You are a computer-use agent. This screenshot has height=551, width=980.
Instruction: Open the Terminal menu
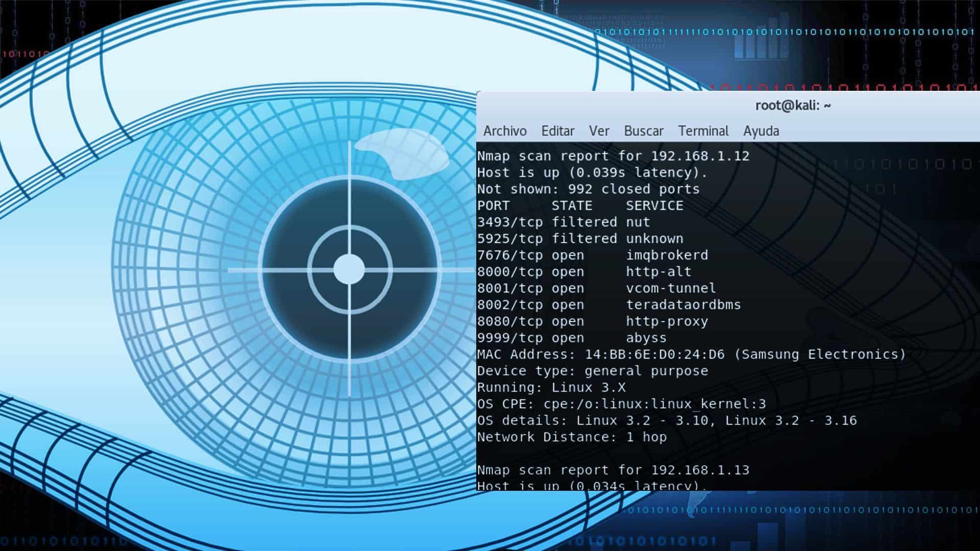click(703, 131)
